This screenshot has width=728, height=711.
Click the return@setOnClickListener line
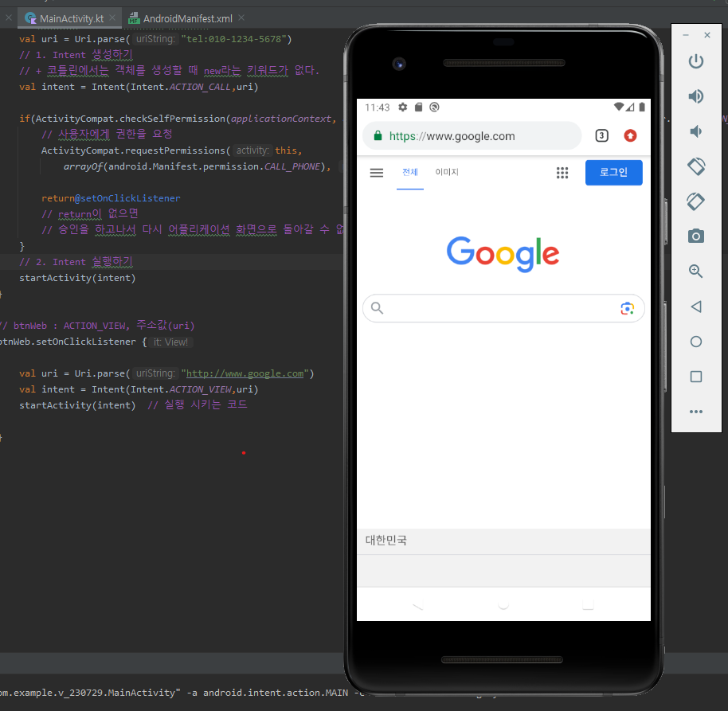[x=111, y=198]
